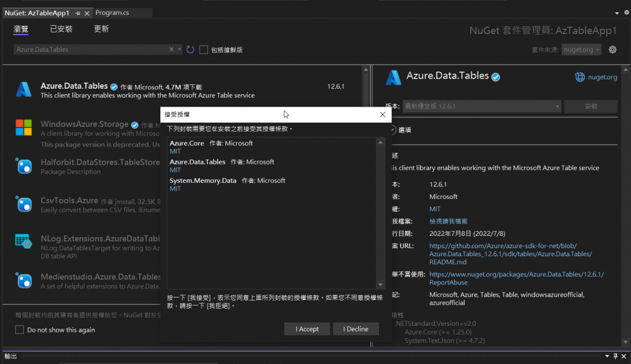Click 檢視讀我檔案 view readme link
This screenshot has width=631, height=364.
tap(449, 221)
